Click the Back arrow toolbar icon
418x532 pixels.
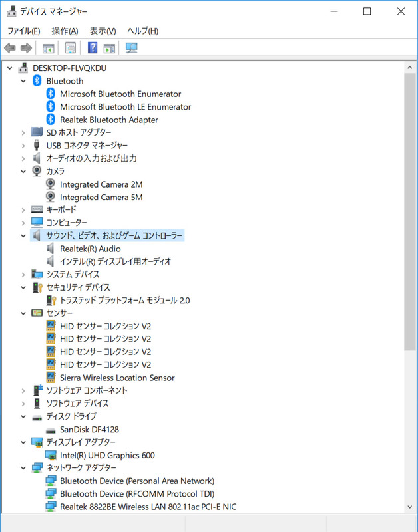click(10, 48)
